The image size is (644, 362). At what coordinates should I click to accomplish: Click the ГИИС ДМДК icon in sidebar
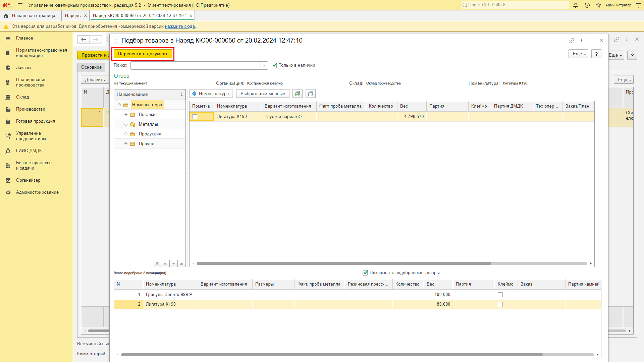(x=8, y=151)
